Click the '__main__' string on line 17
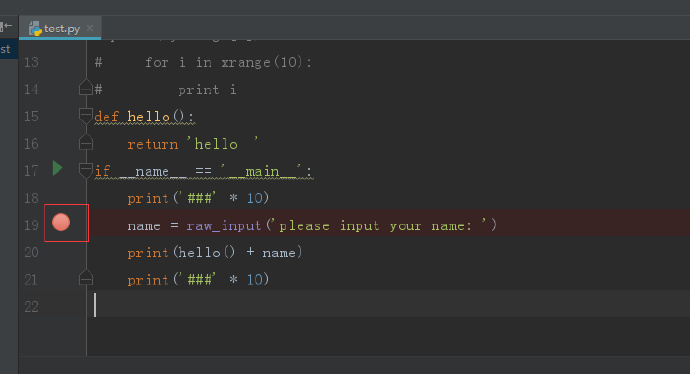Viewport: 690px width, 374px height. (262, 171)
